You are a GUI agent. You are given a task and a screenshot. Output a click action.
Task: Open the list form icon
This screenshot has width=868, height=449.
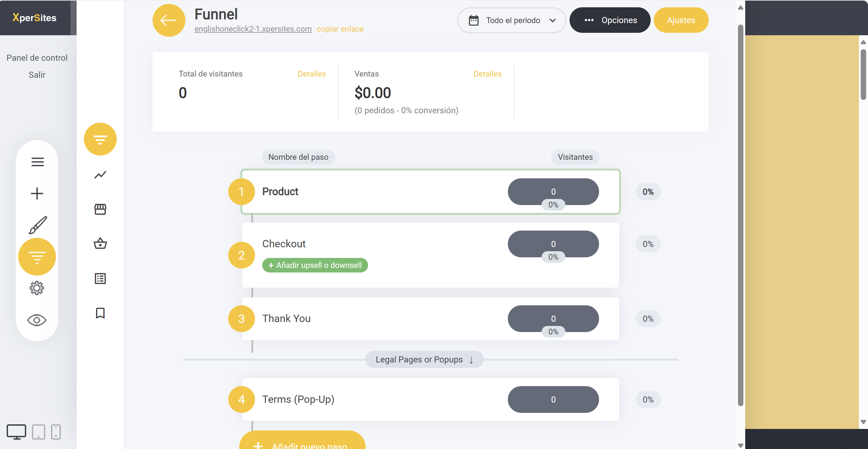tap(100, 279)
